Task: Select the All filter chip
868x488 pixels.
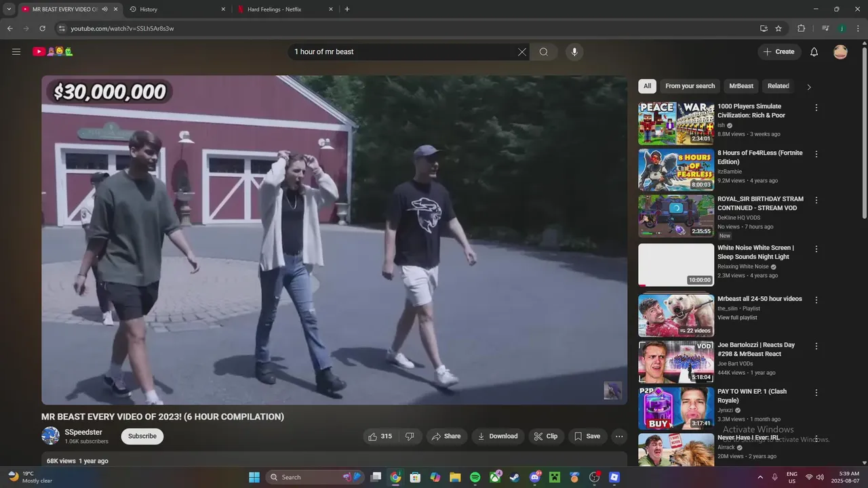Action: coord(647,86)
